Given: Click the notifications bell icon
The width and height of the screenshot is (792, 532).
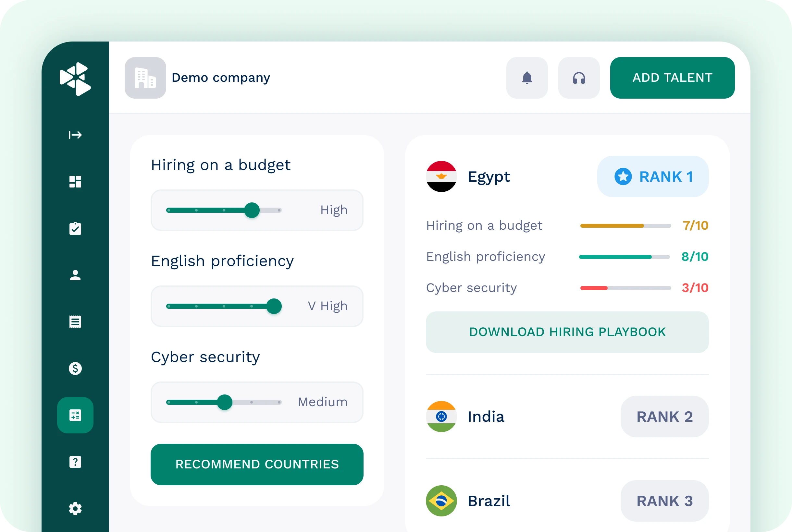Looking at the screenshot, I should 527,78.
